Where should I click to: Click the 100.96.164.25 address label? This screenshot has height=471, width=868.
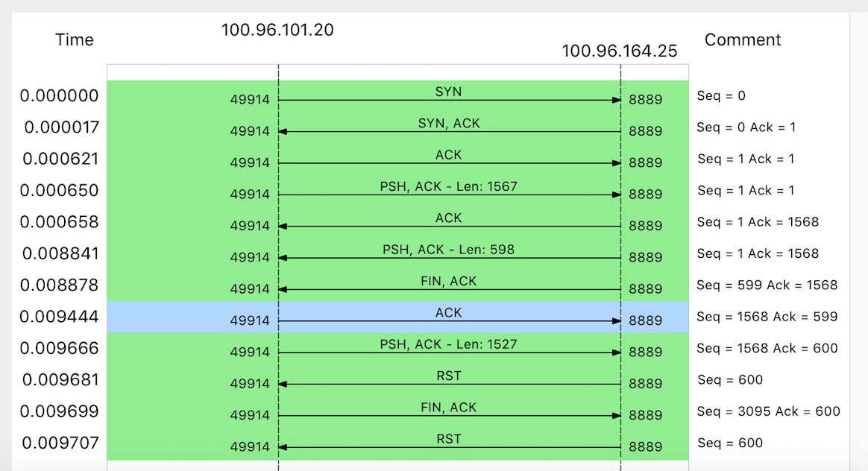[x=620, y=51]
